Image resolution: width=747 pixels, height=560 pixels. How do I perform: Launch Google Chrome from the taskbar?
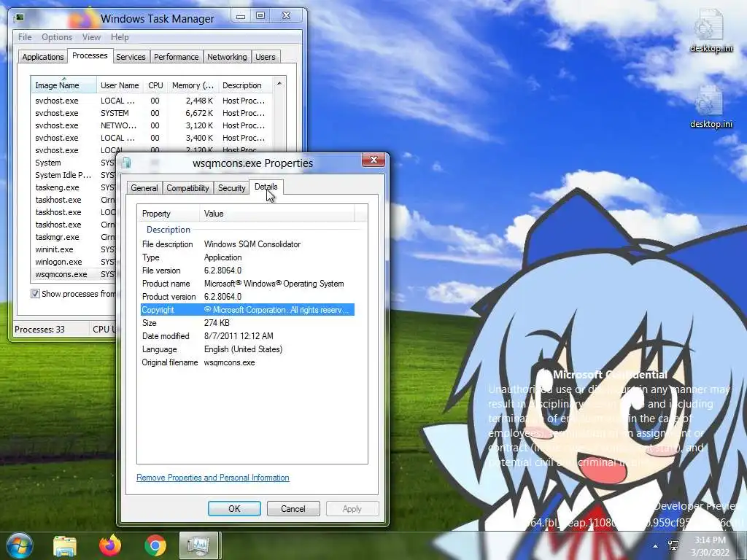pyautogui.click(x=155, y=545)
